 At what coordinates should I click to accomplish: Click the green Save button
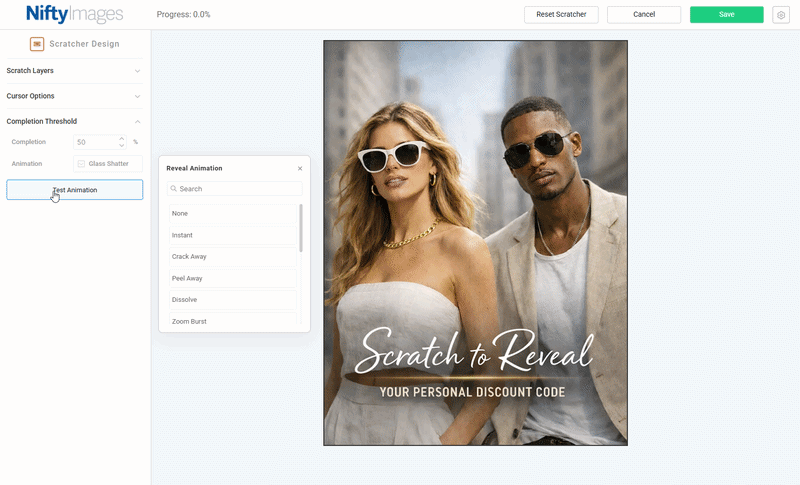tap(726, 15)
